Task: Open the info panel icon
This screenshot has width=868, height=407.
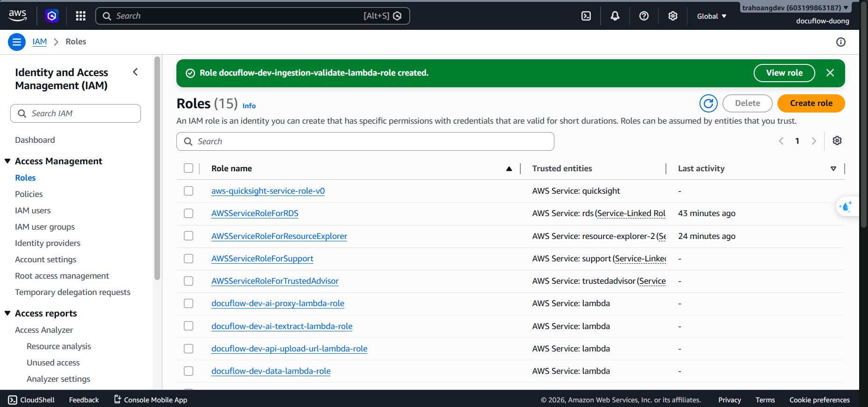Action: (841, 42)
